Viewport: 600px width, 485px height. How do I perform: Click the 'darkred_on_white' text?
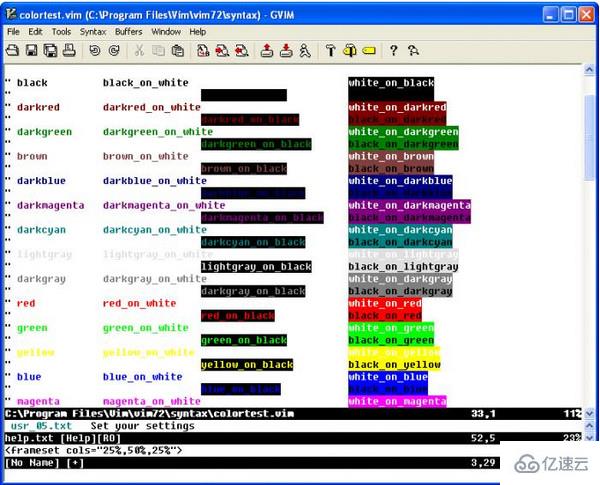click(152, 107)
